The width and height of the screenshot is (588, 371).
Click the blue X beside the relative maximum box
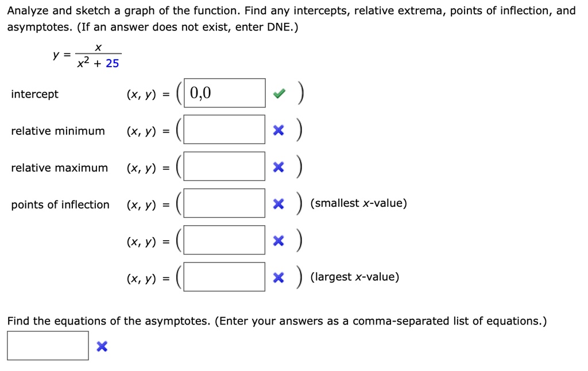pos(278,167)
